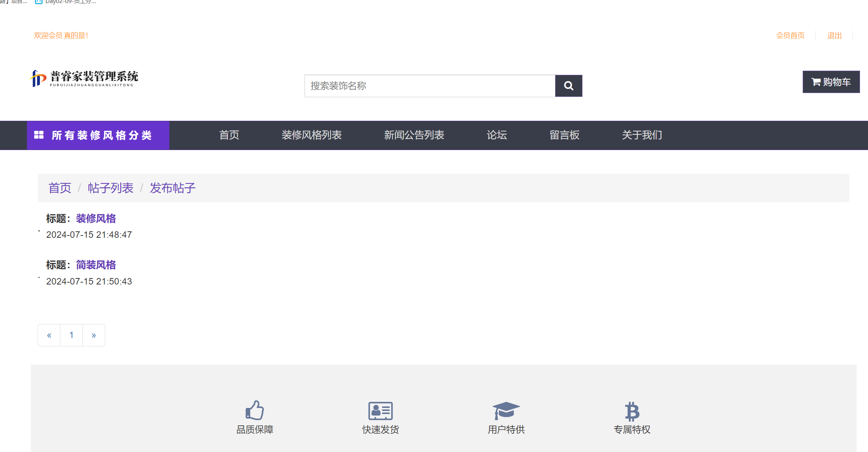Image resolution: width=868 pixels, height=452 pixels.
Task: Click 退出 to log out
Action: [834, 35]
